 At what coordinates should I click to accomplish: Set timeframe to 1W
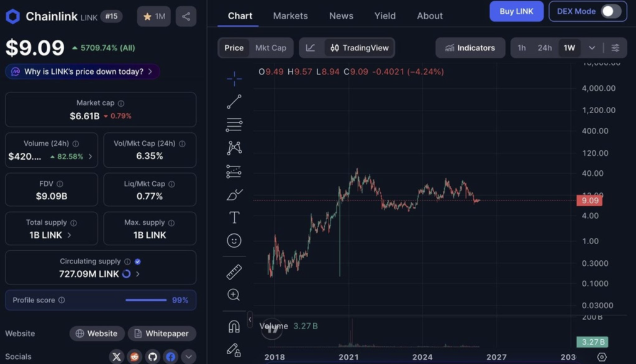tap(569, 48)
